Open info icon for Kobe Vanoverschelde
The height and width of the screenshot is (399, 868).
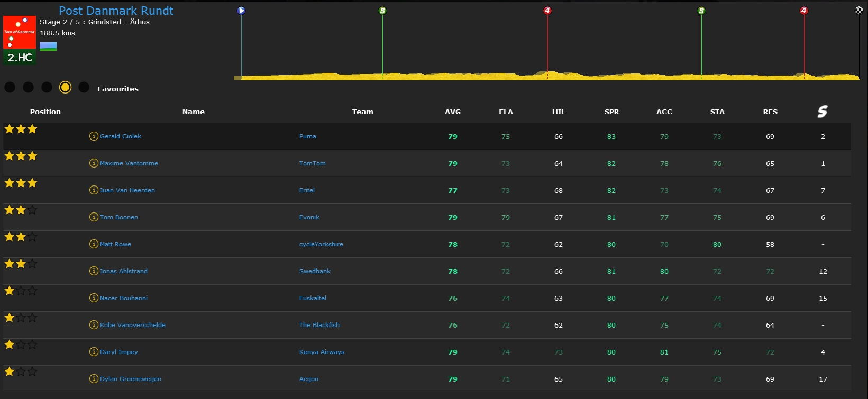point(94,325)
